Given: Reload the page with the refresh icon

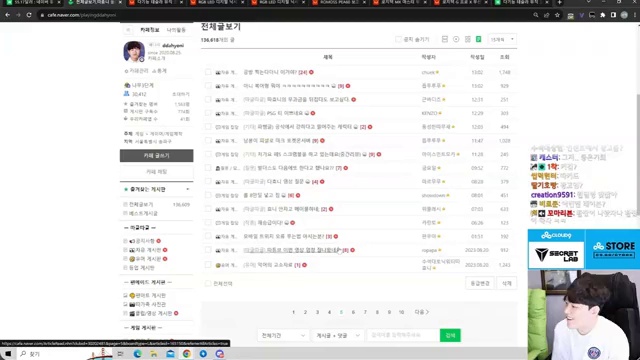Looking at the screenshot, I should click(x=29, y=15).
